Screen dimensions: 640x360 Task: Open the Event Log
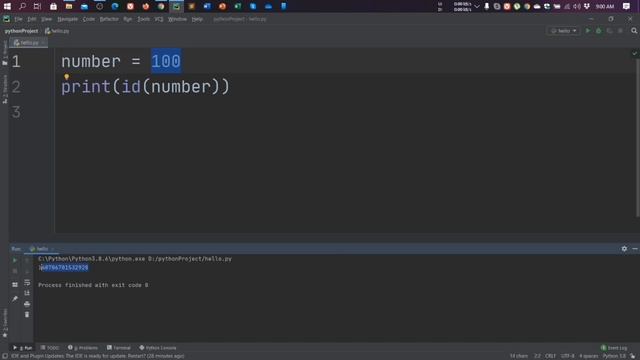pyautogui.click(x=614, y=348)
